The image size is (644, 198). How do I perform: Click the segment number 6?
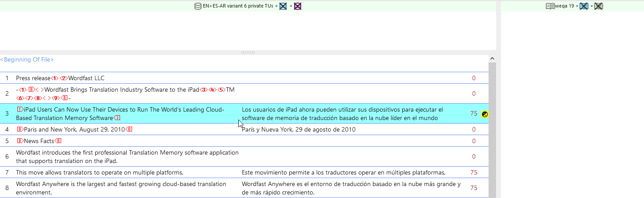coord(7,156)
